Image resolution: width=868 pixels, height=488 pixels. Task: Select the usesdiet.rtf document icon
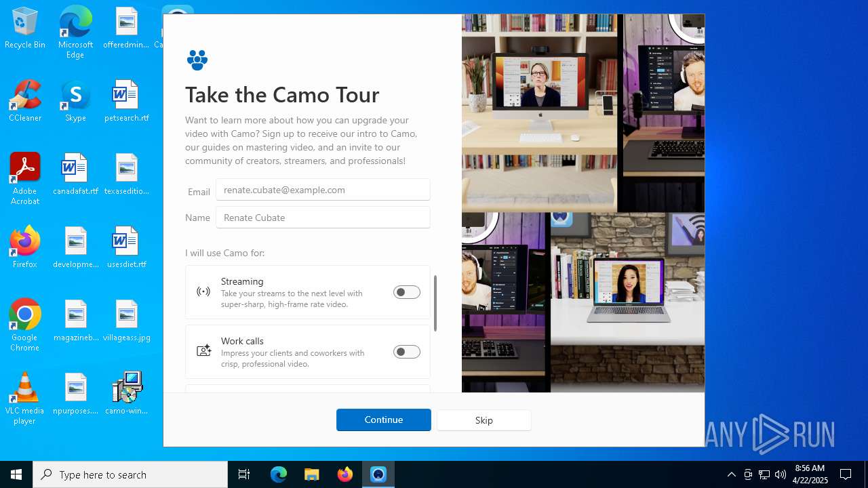coord(126,247)
